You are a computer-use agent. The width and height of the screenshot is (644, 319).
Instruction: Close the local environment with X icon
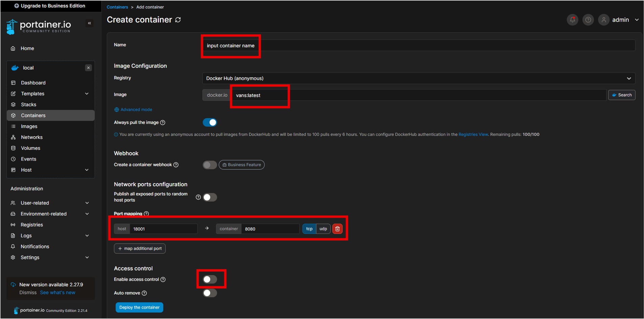coord(89,68)
